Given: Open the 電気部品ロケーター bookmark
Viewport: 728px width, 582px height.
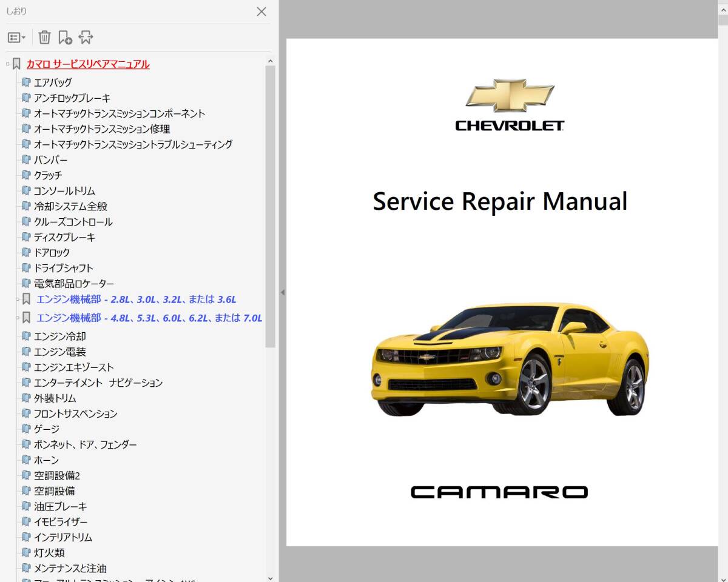Looking at the screenshot, I should (73, 283).
